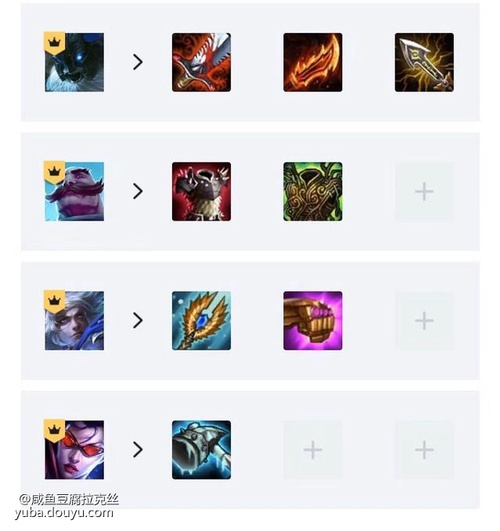This screenshot has width=500, height=531.
Task: Select the golden gauntlet fist item
Action: (x=313, y=321)
